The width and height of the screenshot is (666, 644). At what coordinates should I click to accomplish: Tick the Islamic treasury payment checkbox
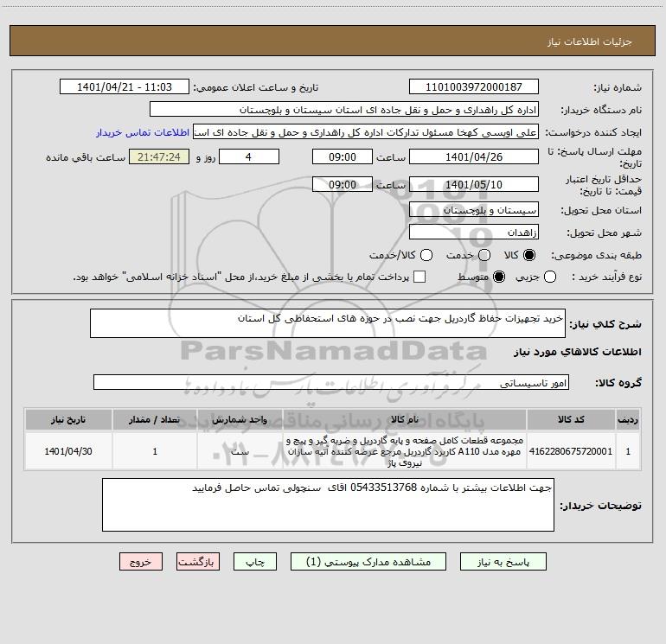(x=419, y=277)
